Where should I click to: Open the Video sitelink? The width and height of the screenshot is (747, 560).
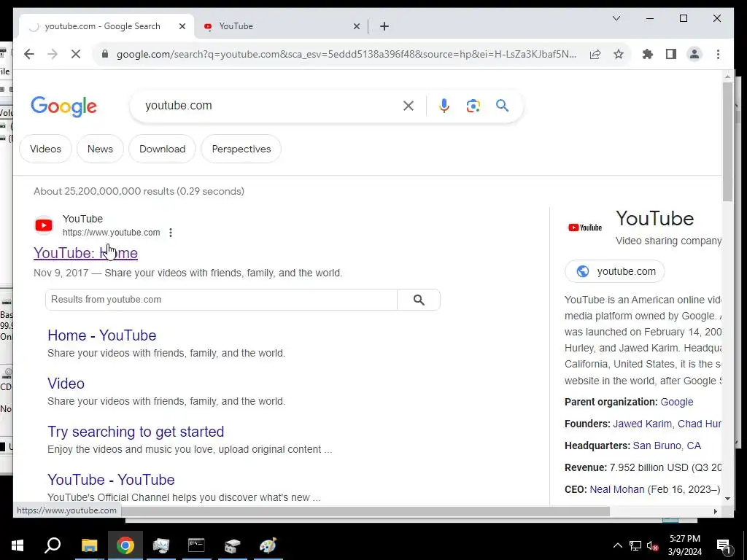(x=66, y=384)
